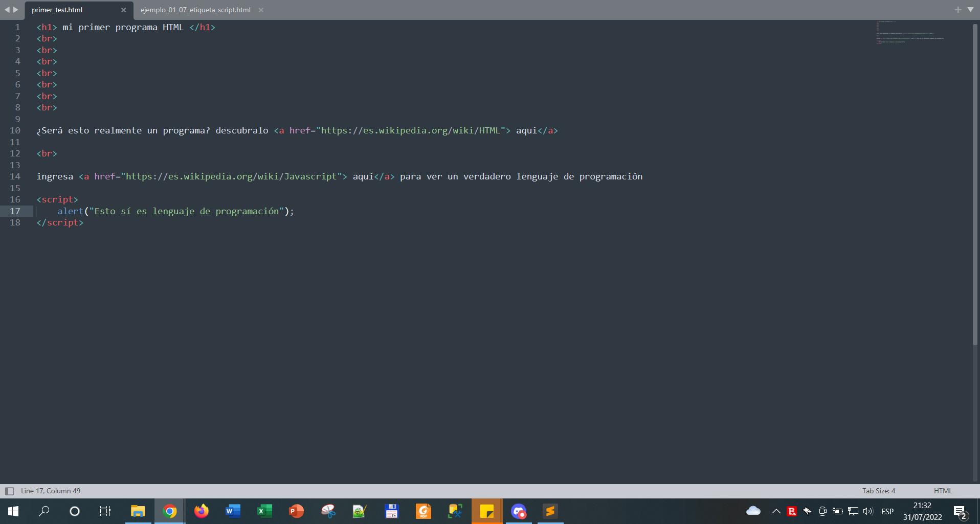Place cursor on the h1 heading line
Viewport: 980px width, 524px height.
click(x=126, y=27)
